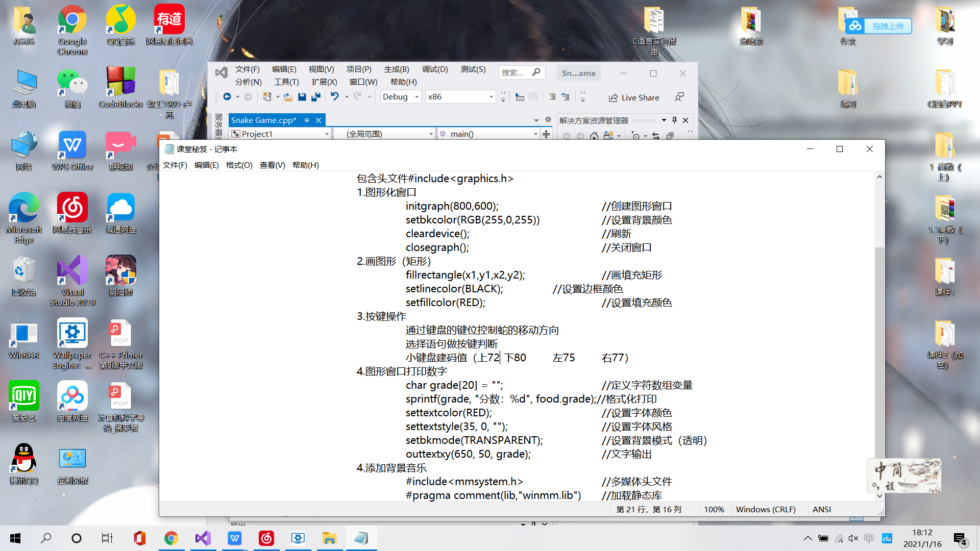Open Visual Studio from Windows taskbar
This screenshot has width=980, height=551.
203,538
